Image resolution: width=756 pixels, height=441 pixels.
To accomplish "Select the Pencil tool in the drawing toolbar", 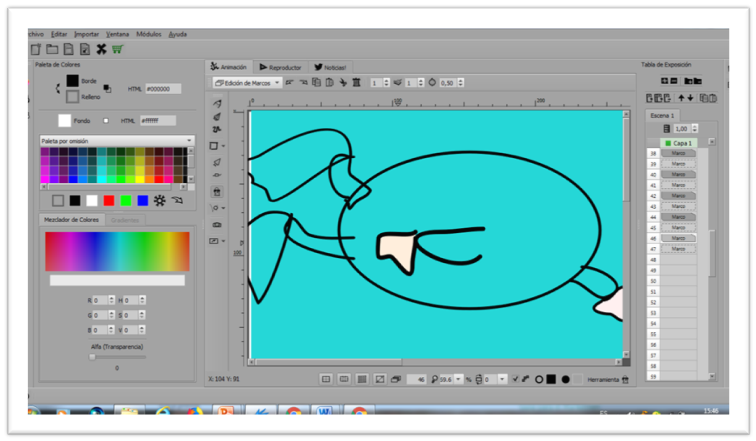I will 217,104.
